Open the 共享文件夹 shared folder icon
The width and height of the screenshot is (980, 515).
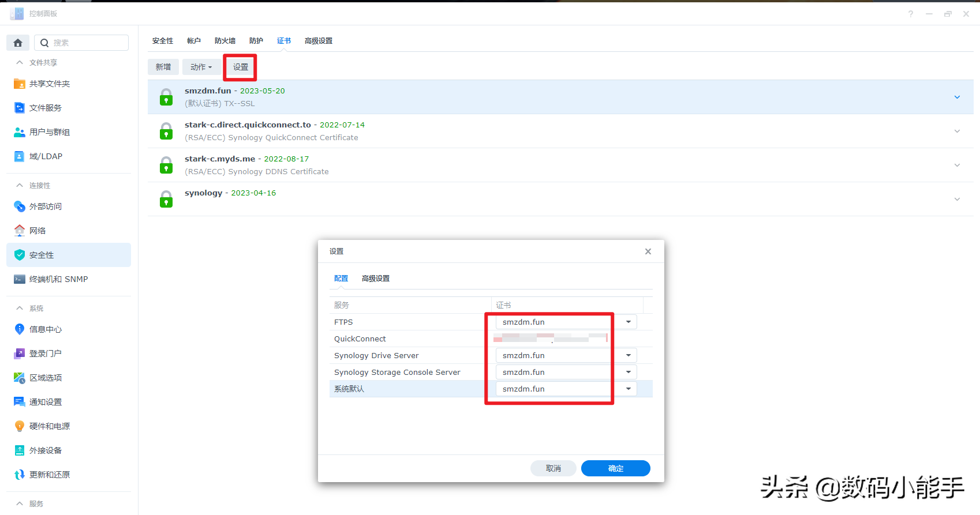point(20,84)
